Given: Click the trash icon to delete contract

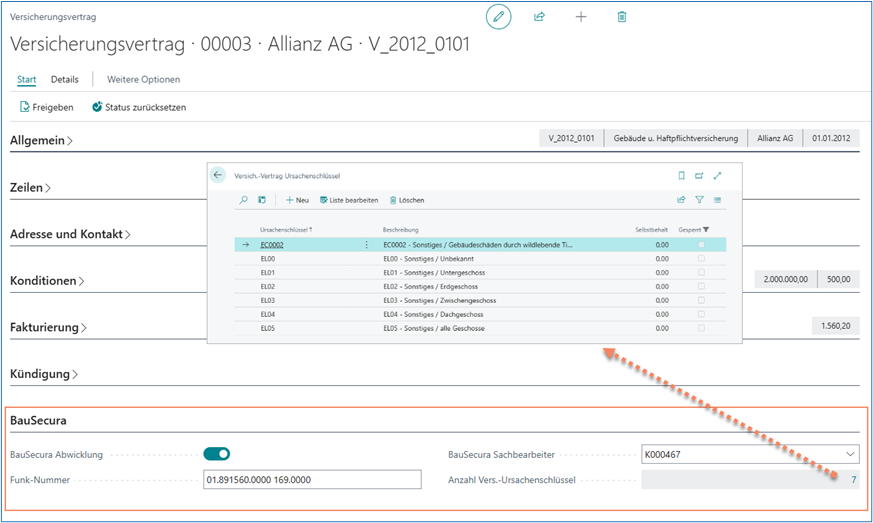Looking at the screenshot, I should pos(622,17).
